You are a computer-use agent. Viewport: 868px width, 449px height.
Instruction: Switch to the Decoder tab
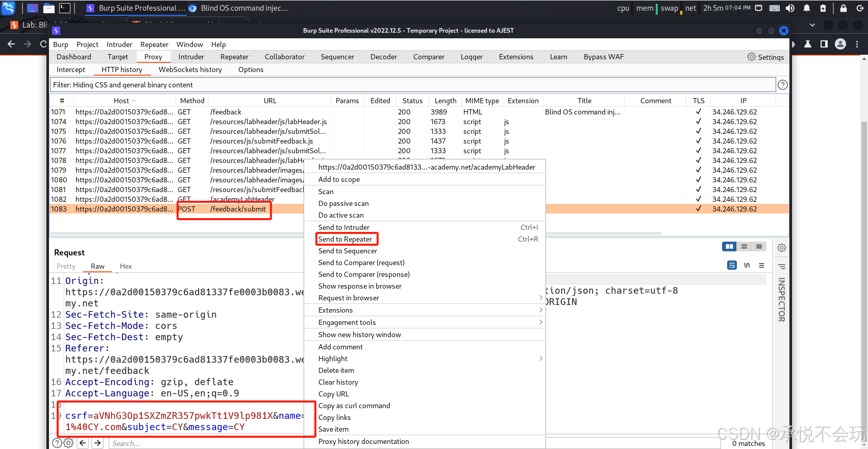pos(384,57)
